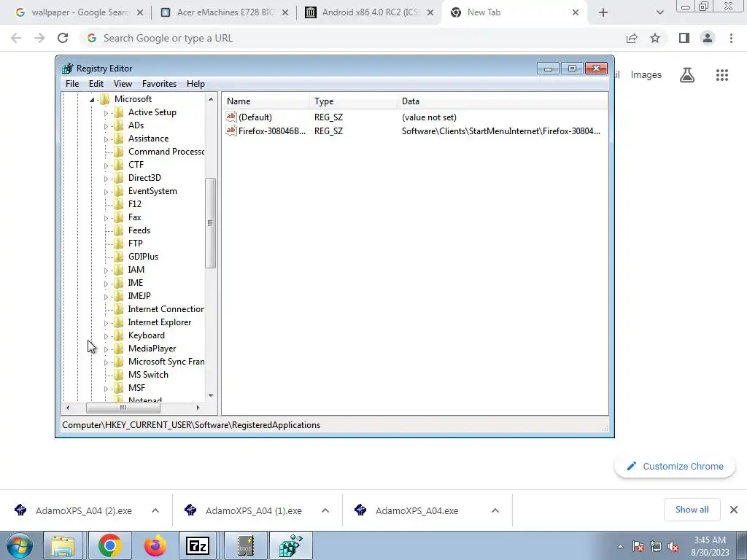Screen dimensions: 747x560
Task: Select the Firefox-308046B registry value icon
Action: [231, 131]
